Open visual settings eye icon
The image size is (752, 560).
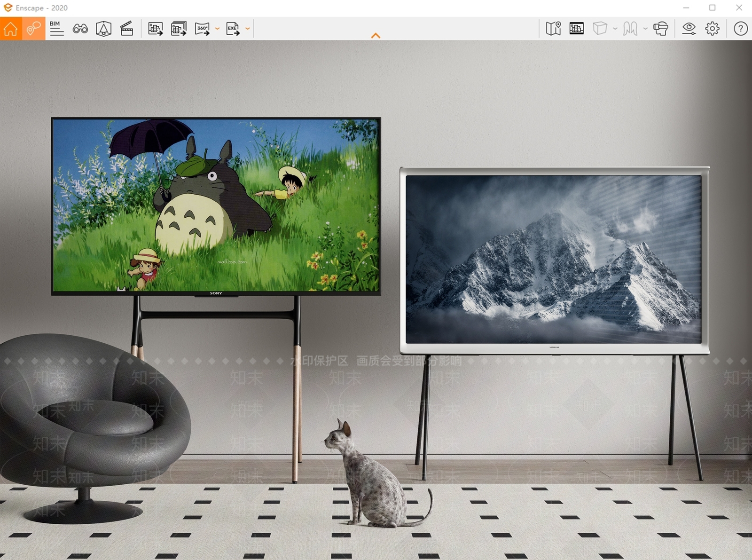(689, 29)
